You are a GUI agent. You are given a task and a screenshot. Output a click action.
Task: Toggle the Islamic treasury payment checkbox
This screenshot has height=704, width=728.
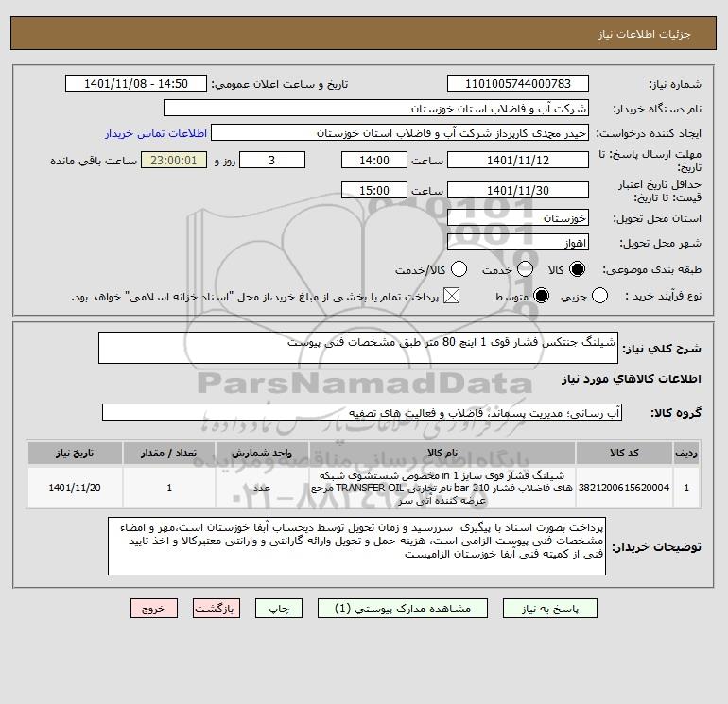coord(451,296)
